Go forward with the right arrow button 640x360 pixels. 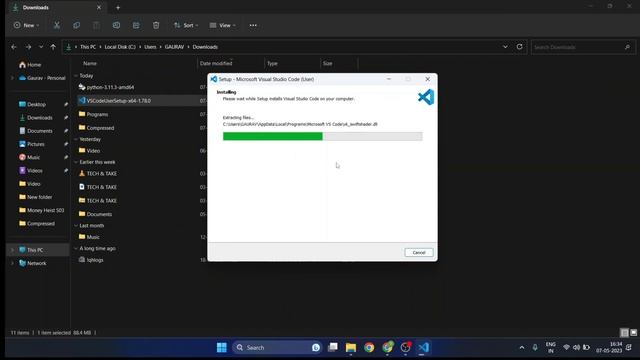[28, 47]
